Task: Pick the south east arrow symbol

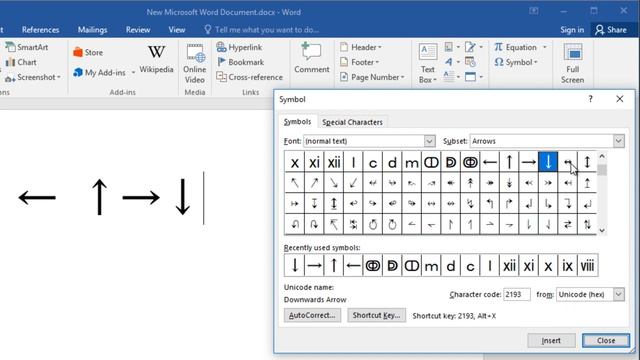Action: 334,182
